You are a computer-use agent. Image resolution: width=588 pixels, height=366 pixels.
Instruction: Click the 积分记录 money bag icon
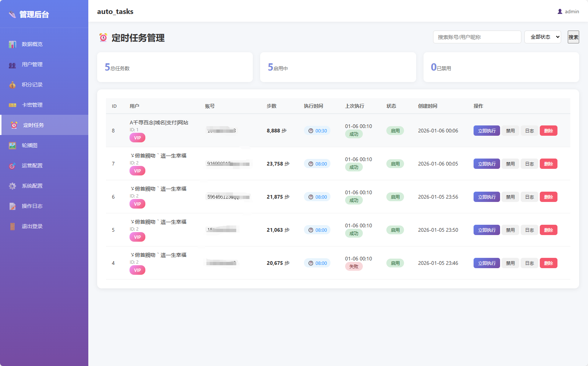tap(13, 85)
